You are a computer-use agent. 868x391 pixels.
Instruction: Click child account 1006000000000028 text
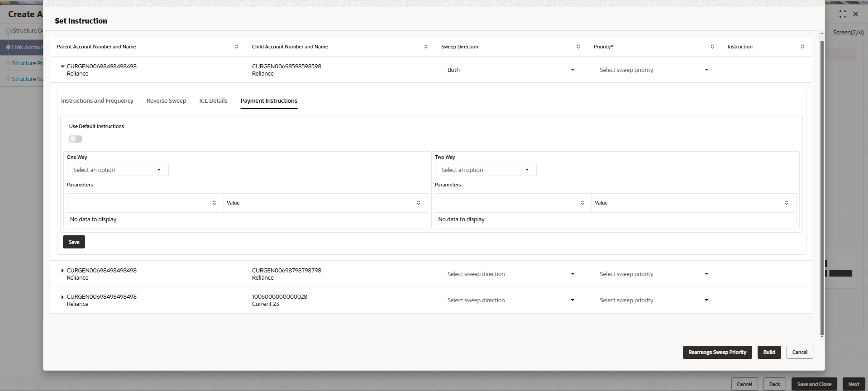[x=280, y=296]
